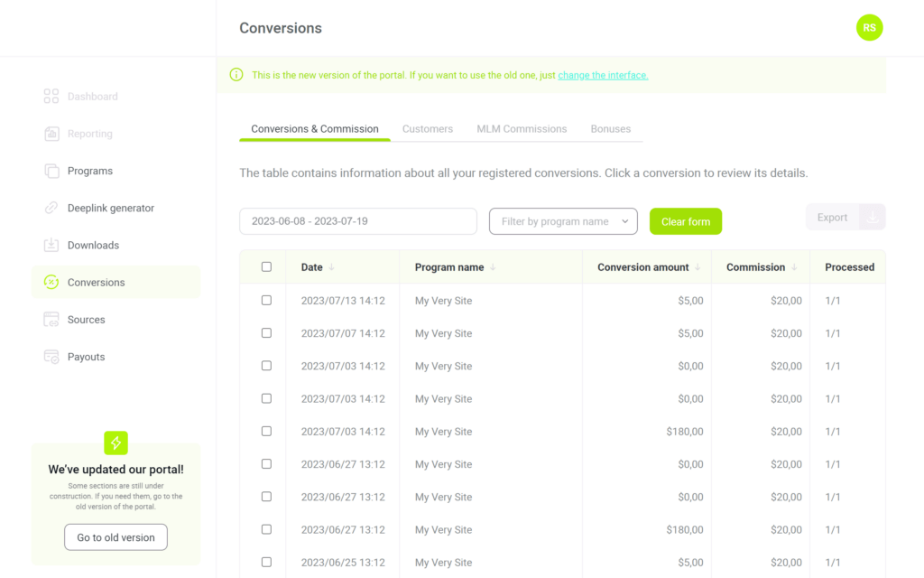Sort table by Date column arrow
924x578 pixels.
click(x=332, y=267)
